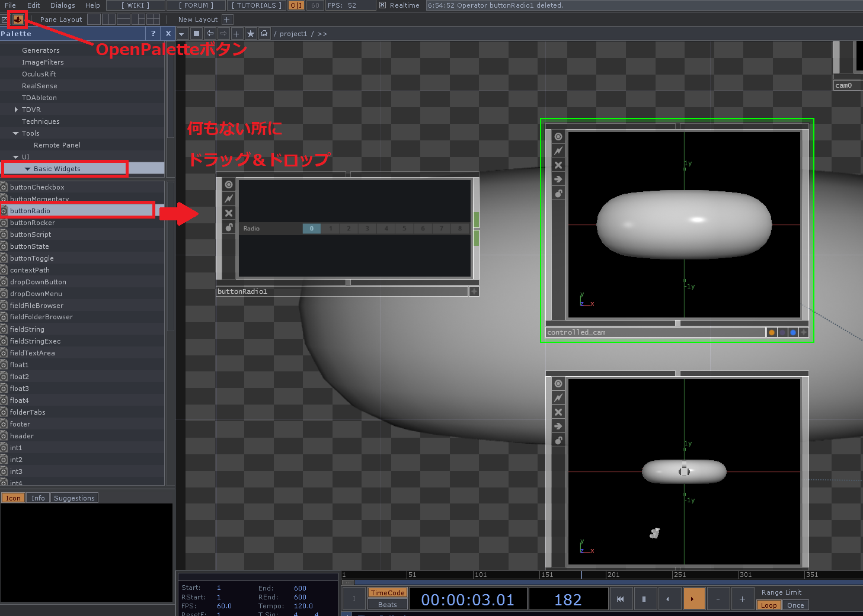The width and height of the screenshot is (863, 616).
Task: Select radio option 8 in buttonRadio1
Action: pos(460,229)
